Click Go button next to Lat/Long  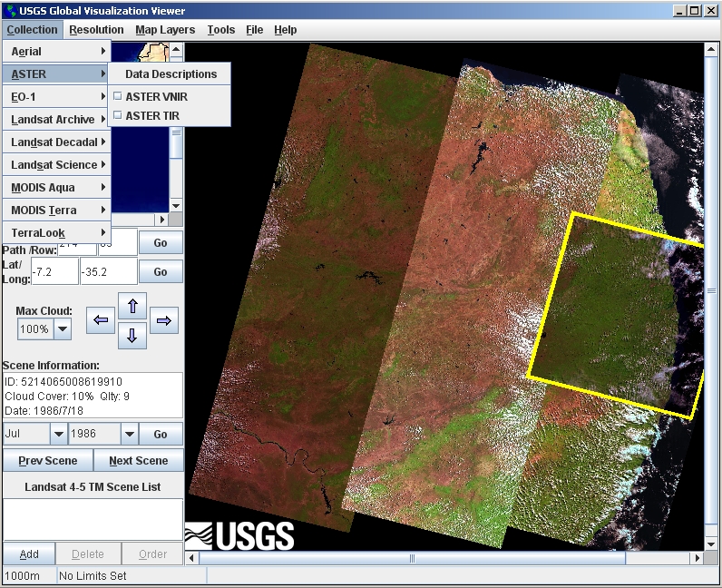click(161, 272)
